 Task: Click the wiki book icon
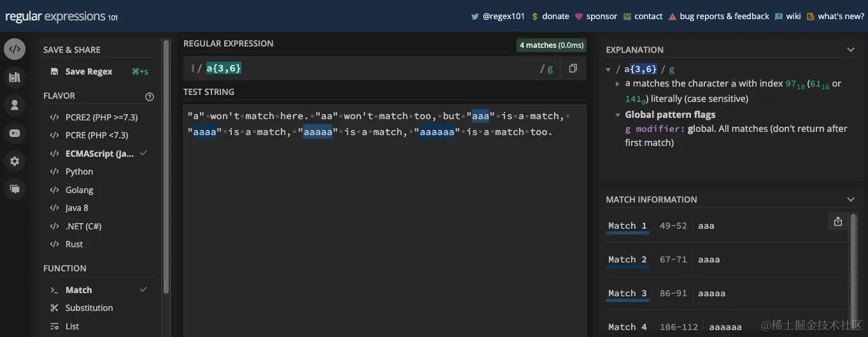point(779,17)
